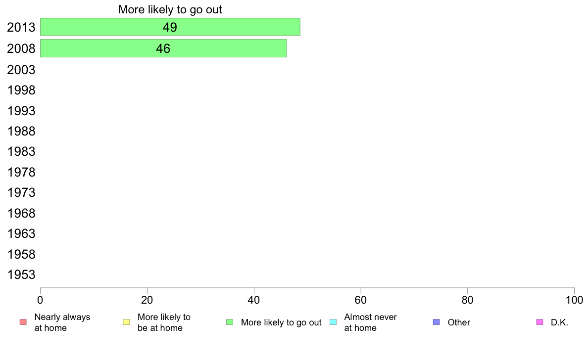Click the 1973 year label
This screenshot has width=588, height=364.
pos(21,193)
